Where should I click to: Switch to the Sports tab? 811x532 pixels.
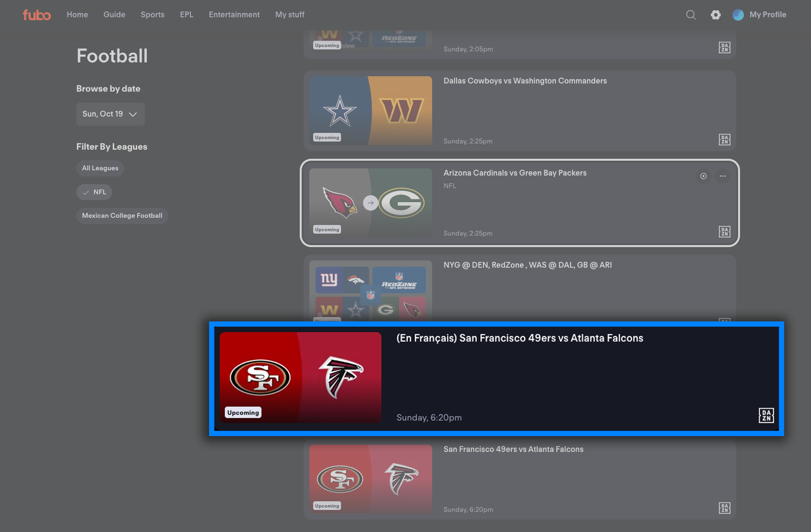153,15
